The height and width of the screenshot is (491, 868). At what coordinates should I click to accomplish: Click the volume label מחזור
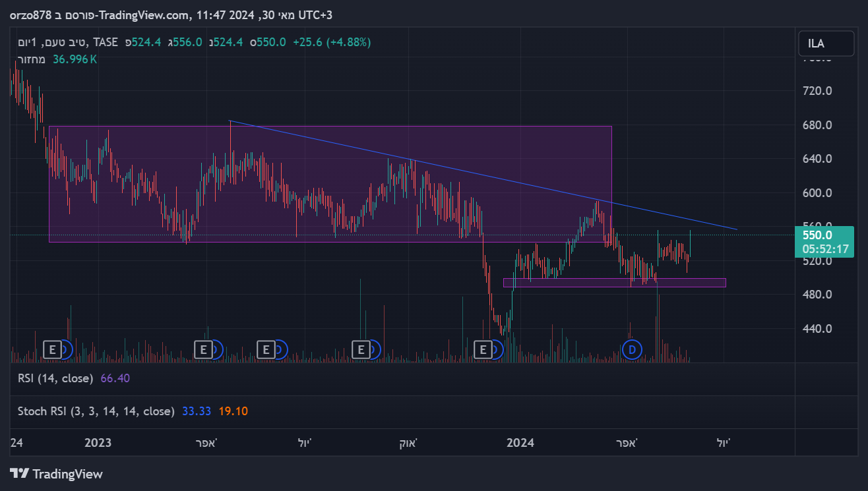click(x=32, y=59)
